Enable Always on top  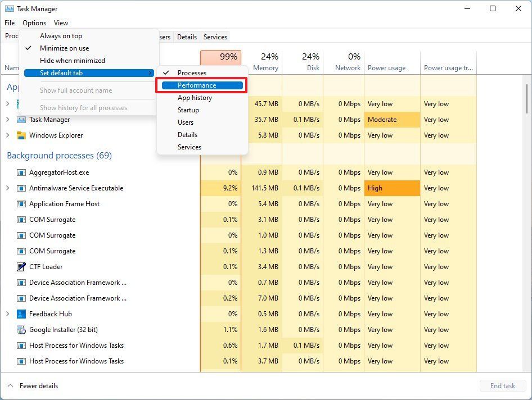pyautogui.click(x=61, y=35)
